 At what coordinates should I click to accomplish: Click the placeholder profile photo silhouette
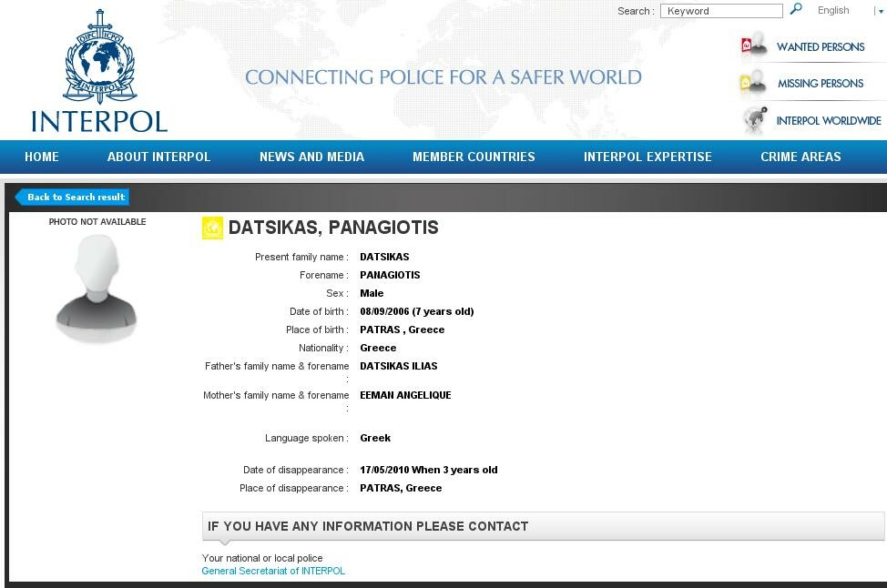coord(96,288)
